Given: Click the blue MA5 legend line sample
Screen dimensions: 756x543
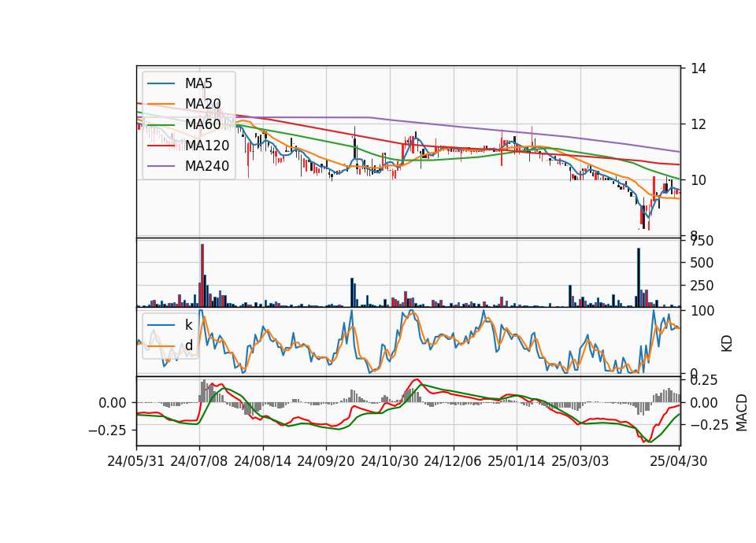Looking at the screenshot, I should (161, 84).
